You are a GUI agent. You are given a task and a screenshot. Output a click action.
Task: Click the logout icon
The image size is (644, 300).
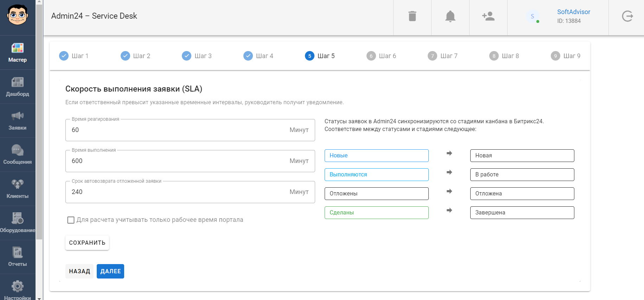tap(627, 16)
